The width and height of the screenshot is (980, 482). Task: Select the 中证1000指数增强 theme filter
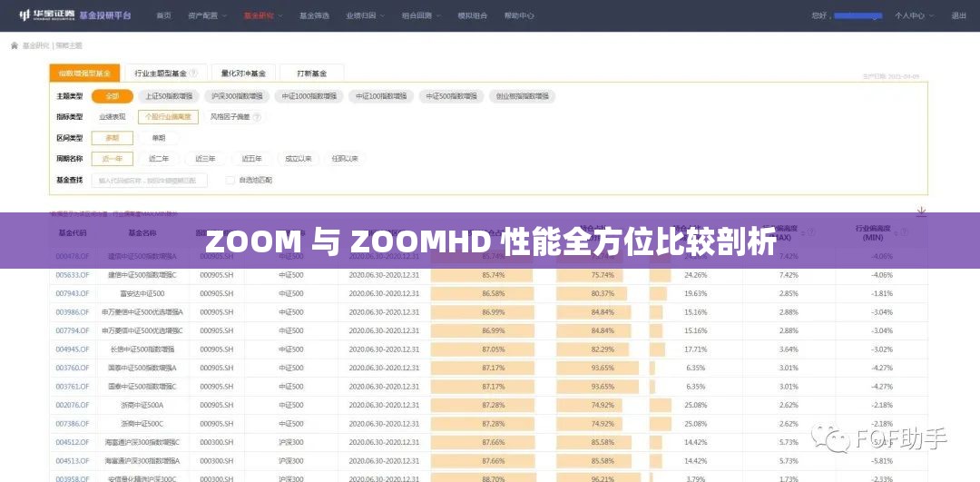coord(309,96)
